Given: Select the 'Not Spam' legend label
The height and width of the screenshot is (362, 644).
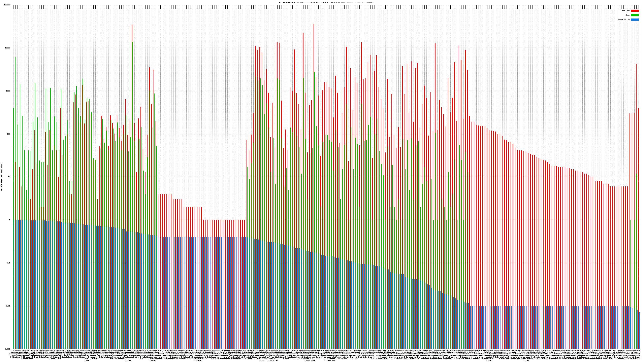Looking at the screenshot, I should (x=626, y=11).
